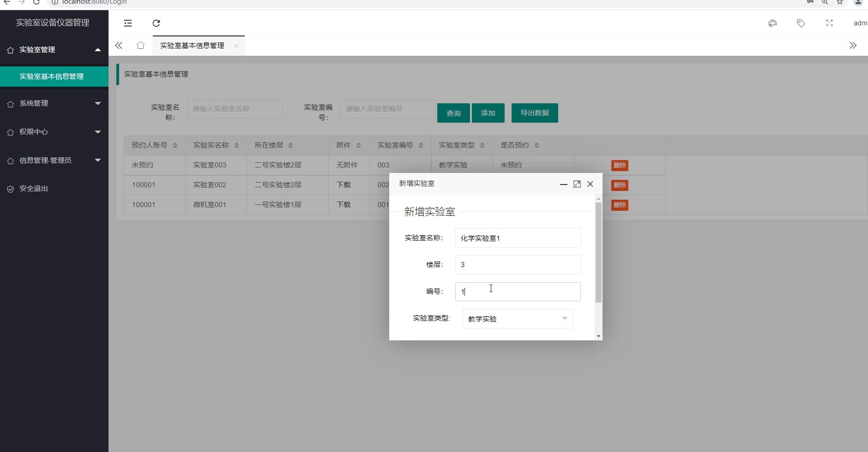The height and width of the screenshot is (452, 868).
Task: Sort by 实验室类型 column
Action: [x=482, y=145]
